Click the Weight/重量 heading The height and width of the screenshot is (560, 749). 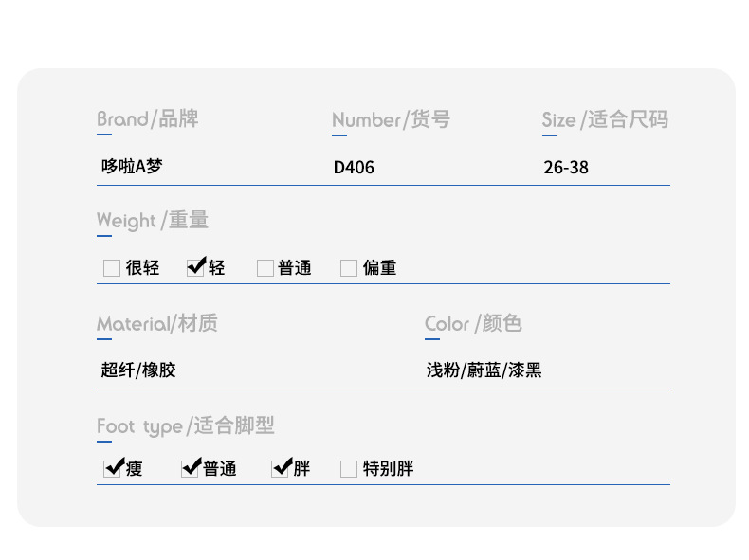pyautogui.click(x=153, y=221)
